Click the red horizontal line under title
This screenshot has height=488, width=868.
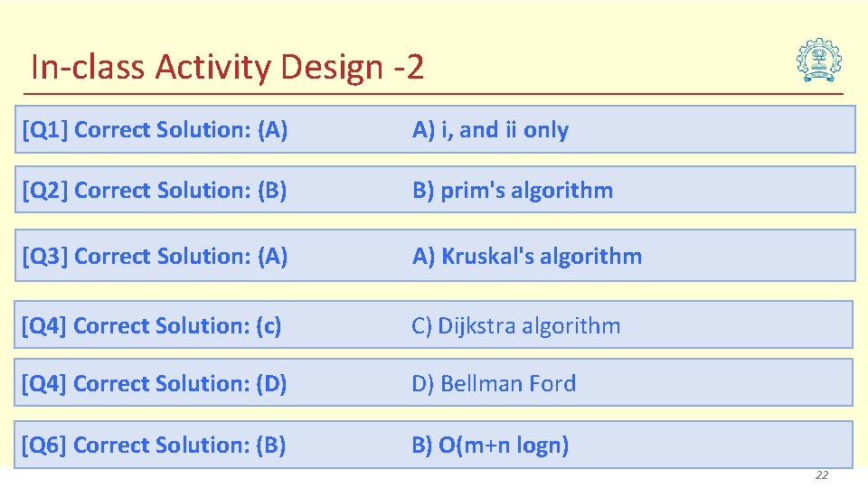pos(433,94)
